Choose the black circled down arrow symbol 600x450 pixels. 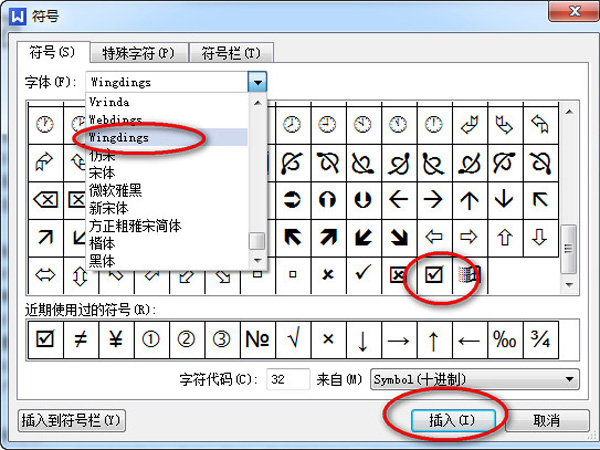[362, 199]
